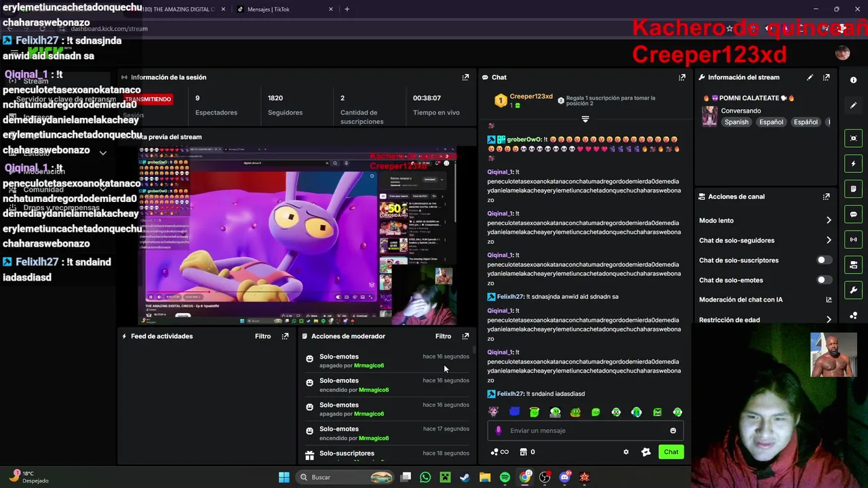Insert the blue square quick emote
The width and height of the screenshot is (868, 488).
514,412
